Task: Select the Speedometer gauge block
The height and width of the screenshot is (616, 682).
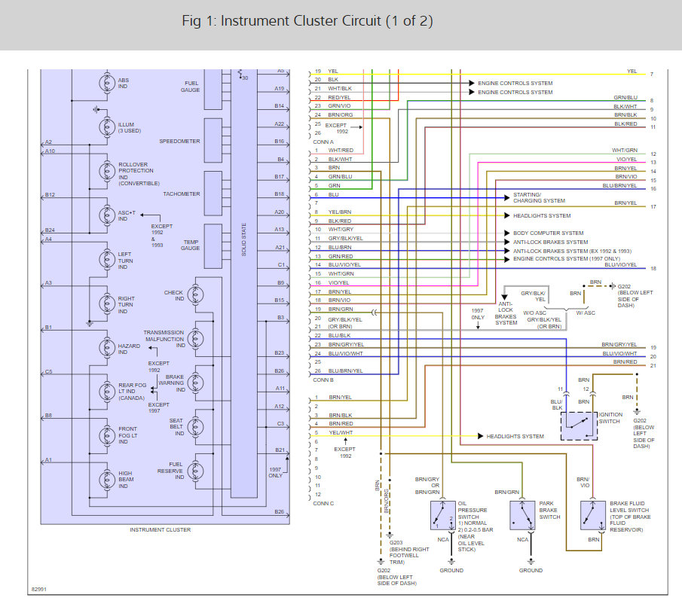Action: click(x=213, y=140)
